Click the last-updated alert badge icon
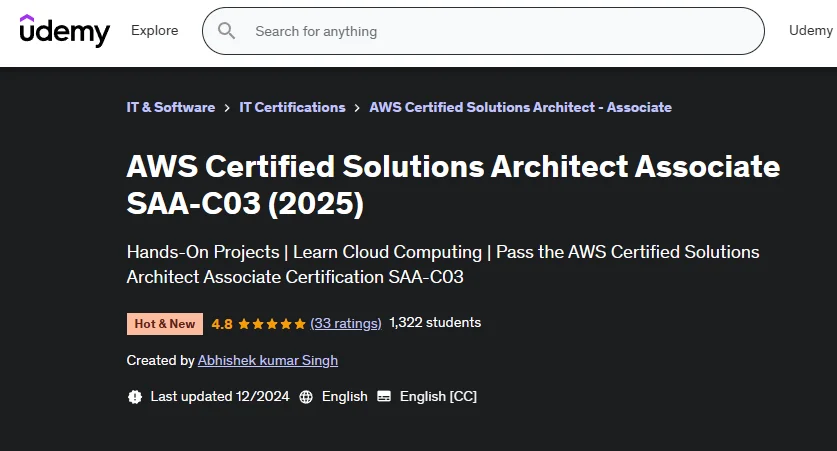Screen dimensions: 837x451 [135, 397]
